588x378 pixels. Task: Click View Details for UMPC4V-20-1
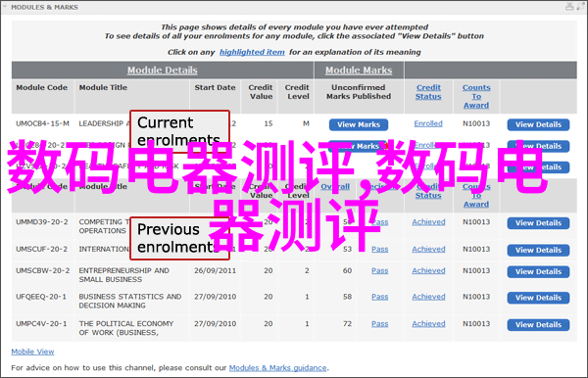[x=538, y=325]
